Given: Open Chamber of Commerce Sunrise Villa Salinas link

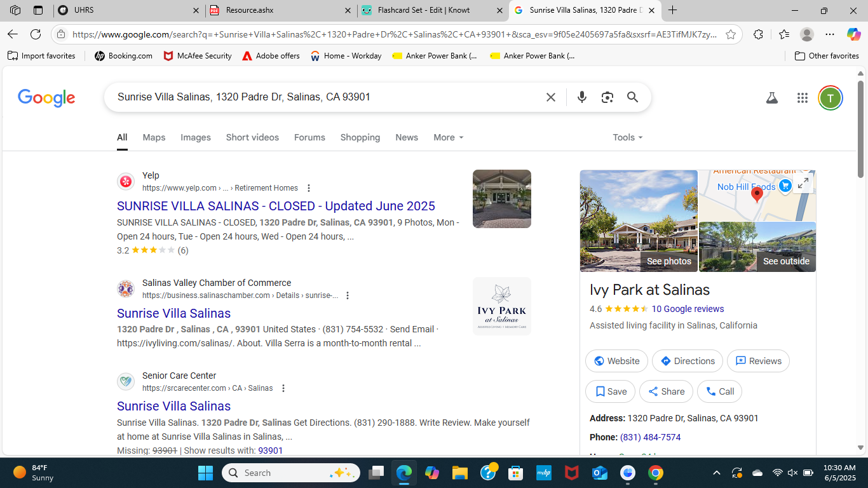Looking at the screenshot, I should [x=173, y=313].
